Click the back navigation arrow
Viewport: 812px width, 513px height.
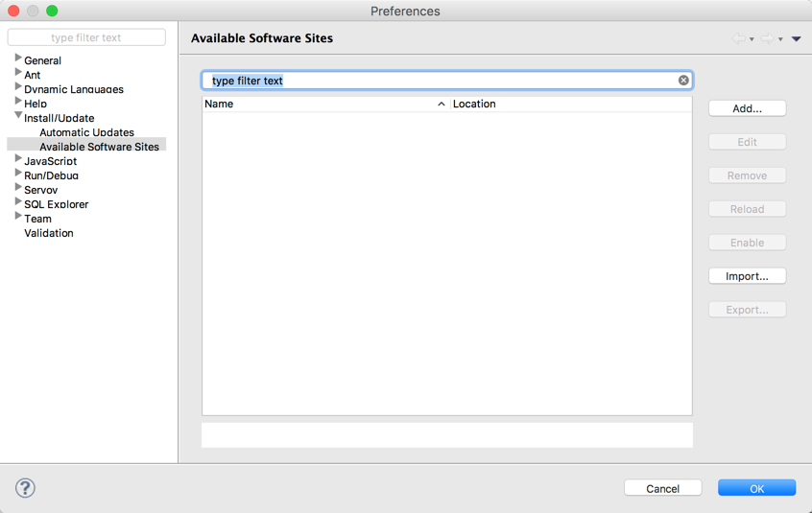738,39
